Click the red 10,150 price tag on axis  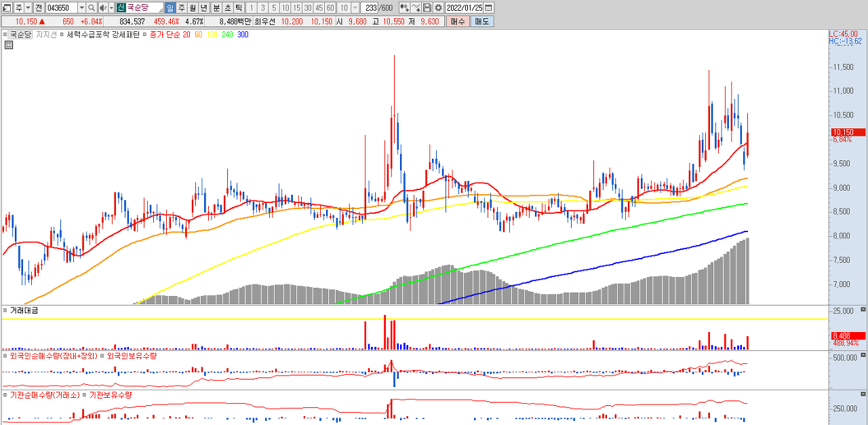click(x=848, y=132)
